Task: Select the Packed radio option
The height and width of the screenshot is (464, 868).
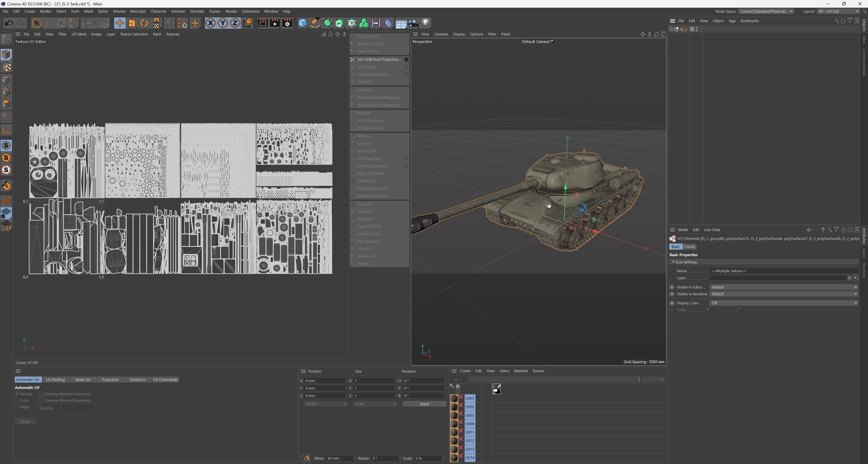Action: pyautogui.click(x=17, y=394)
